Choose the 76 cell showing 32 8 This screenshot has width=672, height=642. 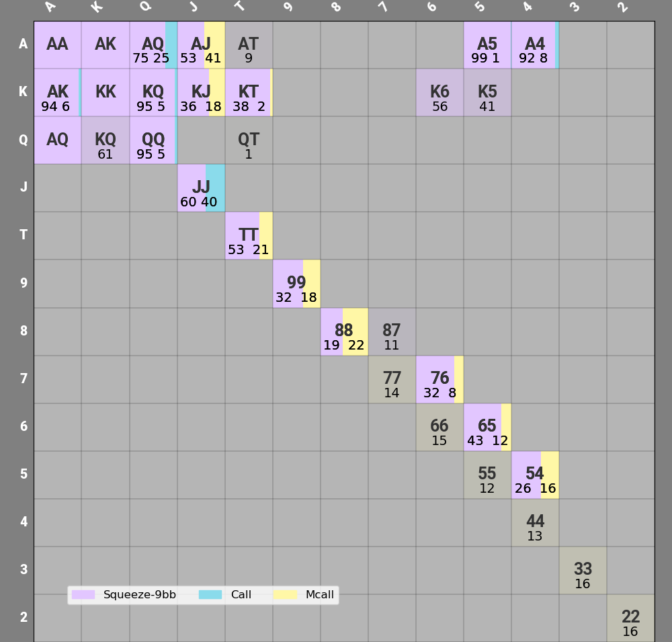click(x=439, y=379)
